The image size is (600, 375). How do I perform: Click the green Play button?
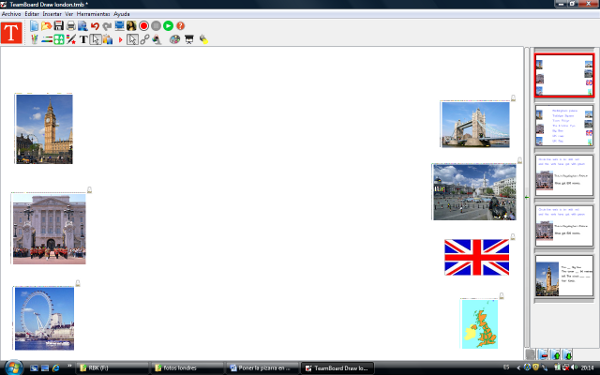(168, 26)
